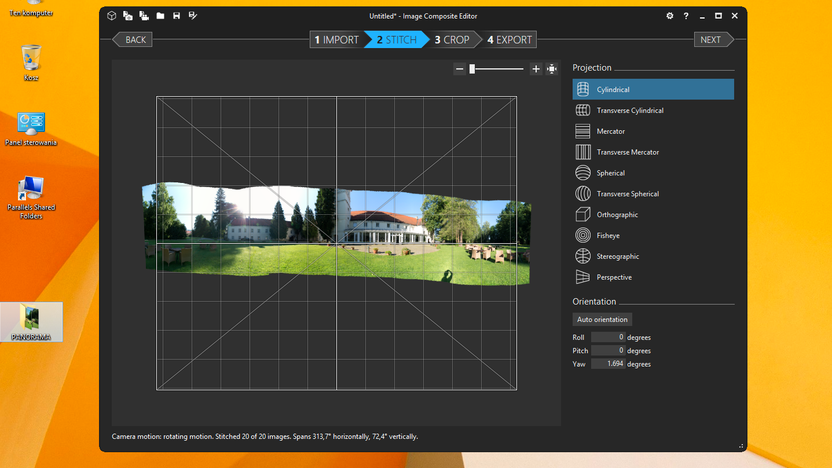Viewport: 832px width, 468px height.
Task: Click the Perspective projection icon
Action: point(583,277)
